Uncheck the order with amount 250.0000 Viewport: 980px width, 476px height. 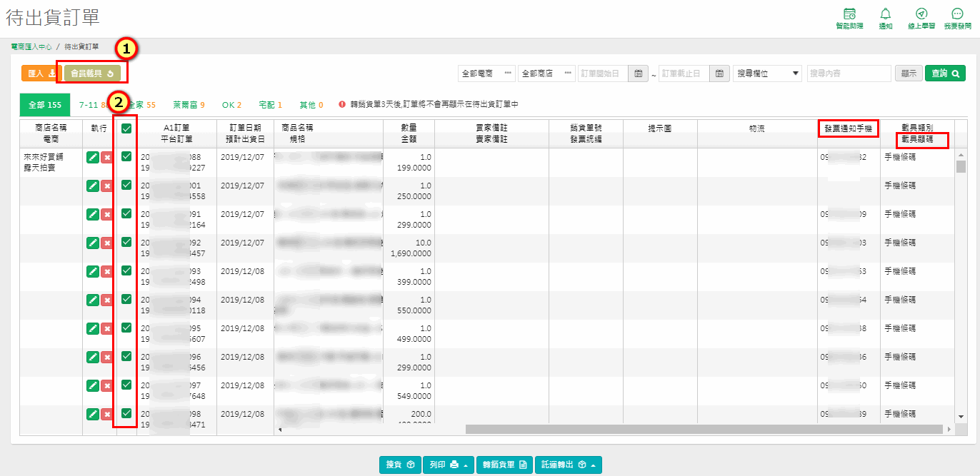[x=126, y=185]
